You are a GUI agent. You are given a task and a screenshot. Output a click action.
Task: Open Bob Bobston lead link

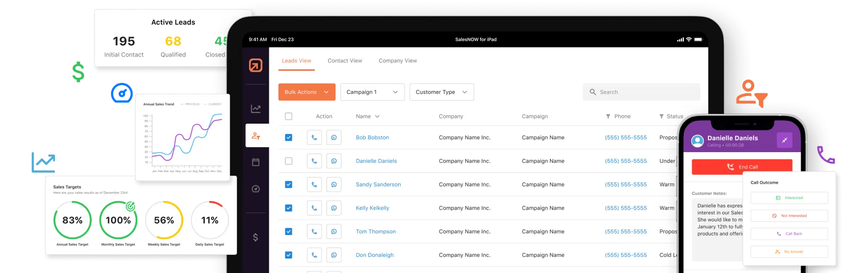[372, 137]
